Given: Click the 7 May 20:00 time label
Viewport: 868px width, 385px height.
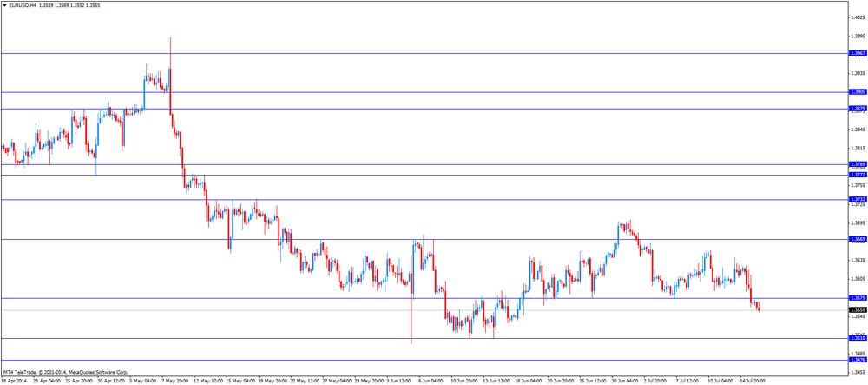Looking at the screenshot, I should [175, 382].
